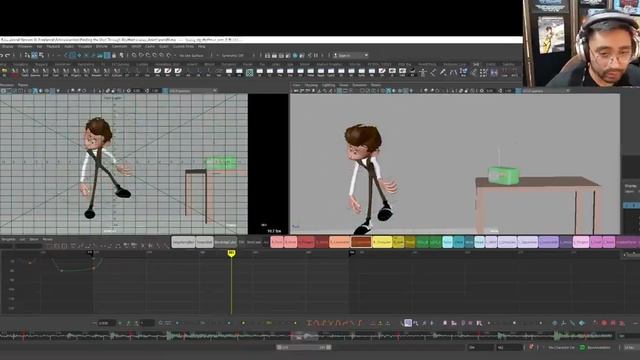This screenshot has height=360, width=640.
Task: Open the user account dropdown in status line
Action: click(351, 56)
